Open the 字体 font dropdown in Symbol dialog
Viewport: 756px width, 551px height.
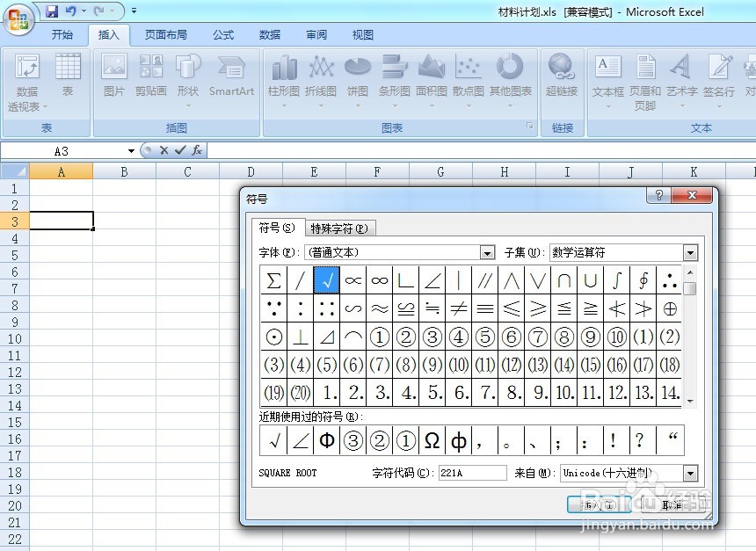(x=487, y=252)
